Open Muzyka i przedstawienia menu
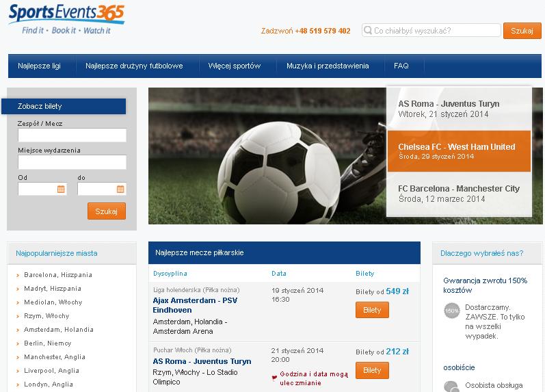 click(328, 66)
